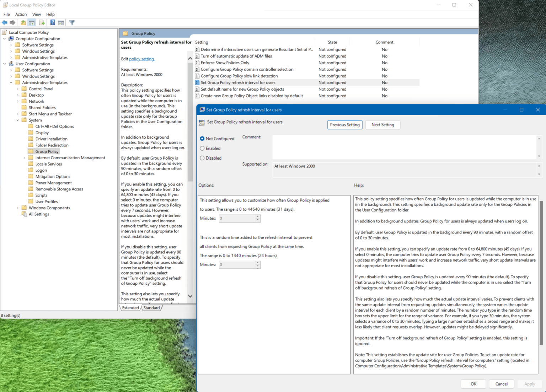Click the Previous Setting button
The width and height of the screenshot is (546, 392).
coord(344,125)
